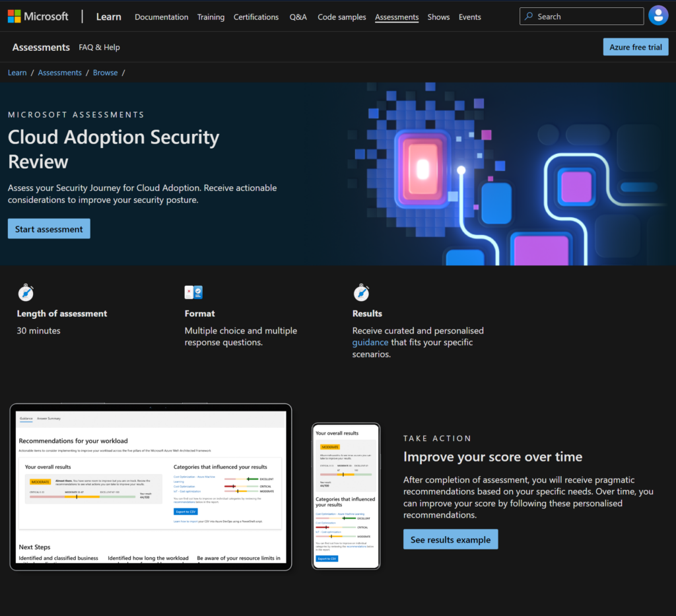676x616 pixels.
Task: Open the Documentation nav item
Action: pyautogui.click(x=161, y=17)
